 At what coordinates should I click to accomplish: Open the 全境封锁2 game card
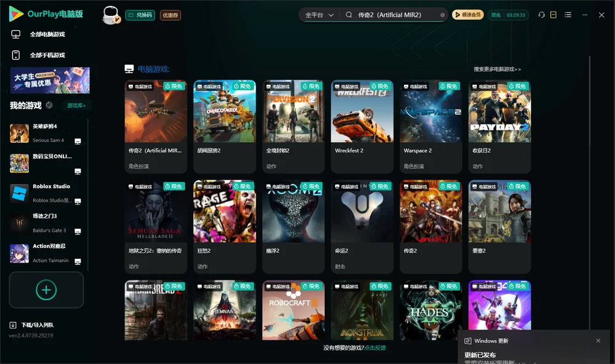(293, 126)
